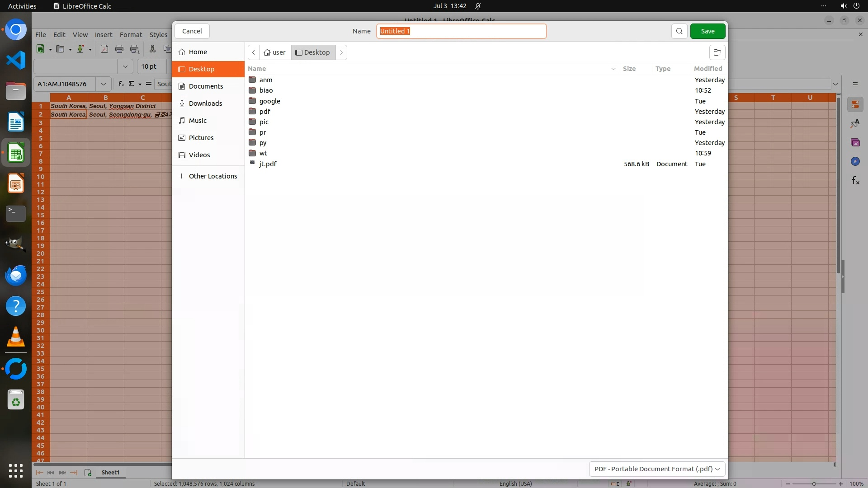
Task: Click the Cut scissors toolbar icon
Action: tap(152, 49)
